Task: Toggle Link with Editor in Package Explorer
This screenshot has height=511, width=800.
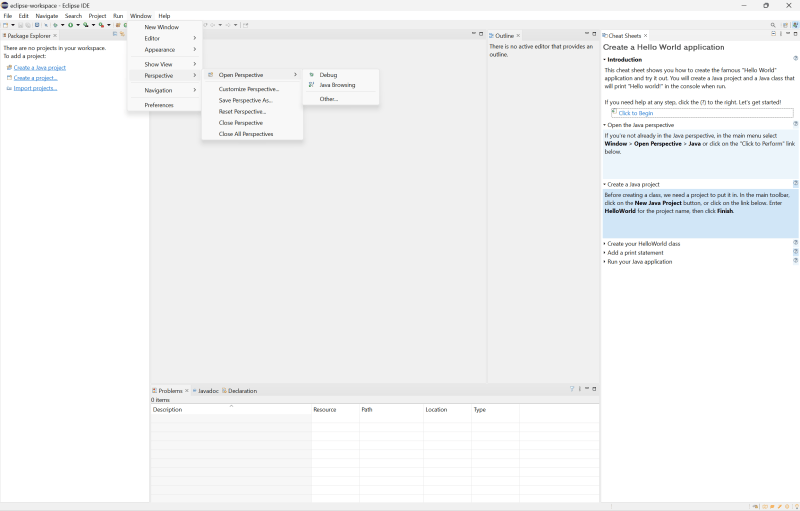Action: 122,34
